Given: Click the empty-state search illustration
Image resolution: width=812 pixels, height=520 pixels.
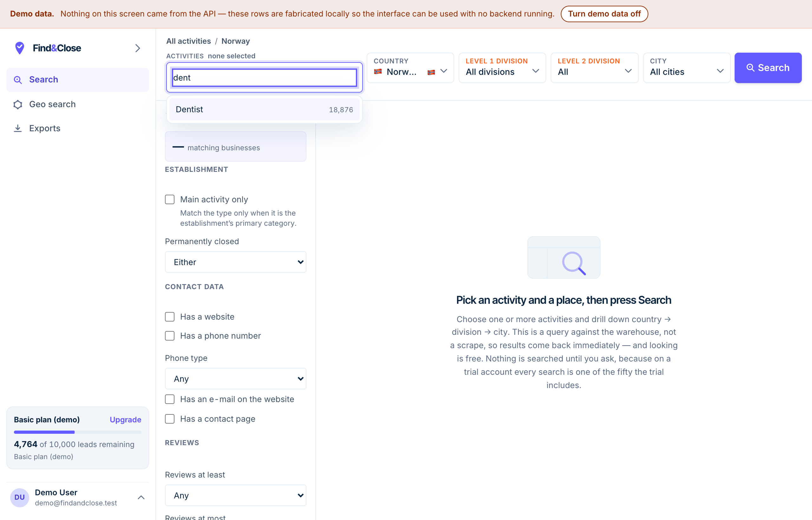Looking at the screenshot, I should pyautogui.click(x=563, y=257).
